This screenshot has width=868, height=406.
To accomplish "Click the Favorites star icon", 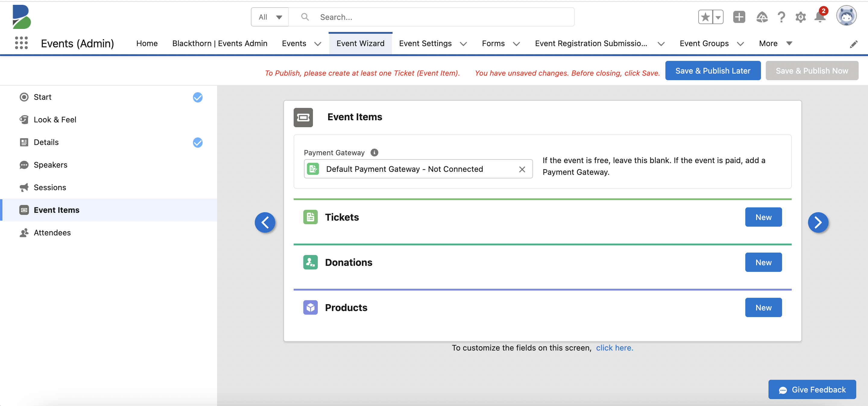I will coord(705,17).
